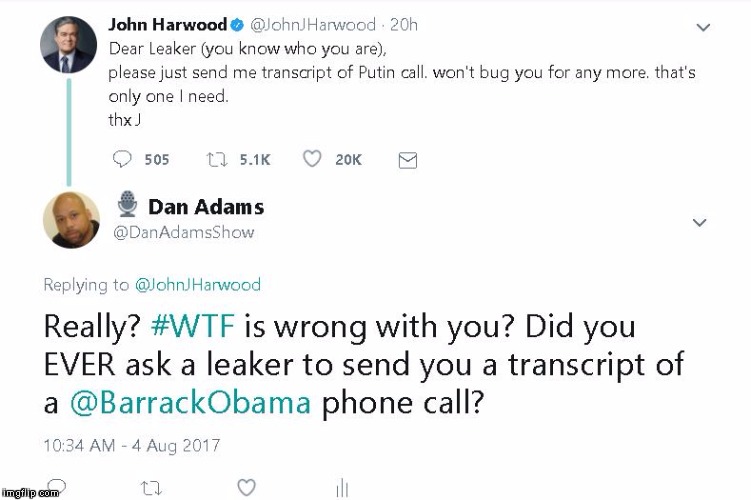Open the #WTF hashtag
Image resolution: width=751 pixels, height=500 pixels.
coord(193,326)
